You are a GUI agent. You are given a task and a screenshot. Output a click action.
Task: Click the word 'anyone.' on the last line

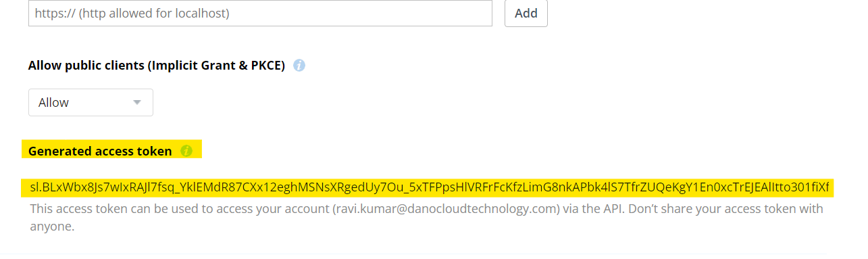(52, 227)
